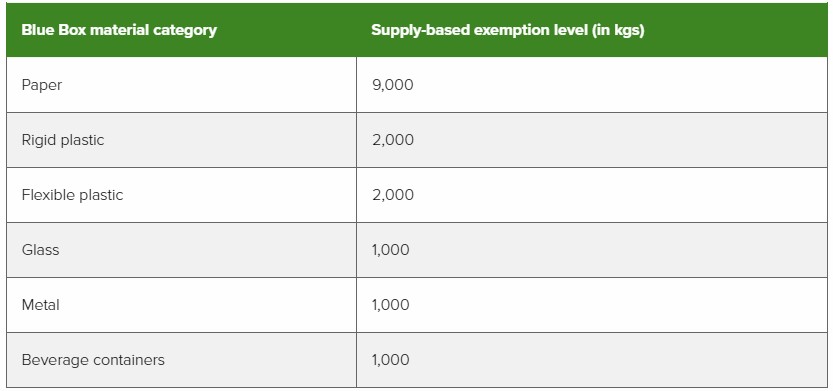
Task: Click the word 'Blue Box' in header
Action: click(54, 30)
